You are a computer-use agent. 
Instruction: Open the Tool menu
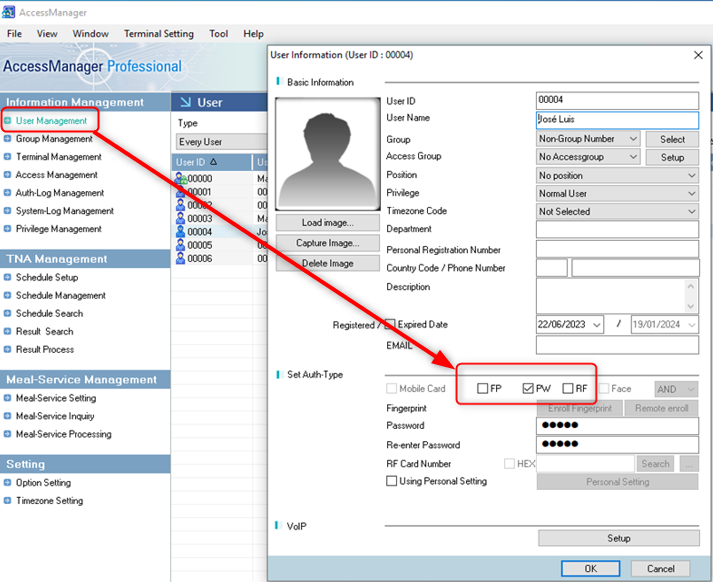click(218, 34)
